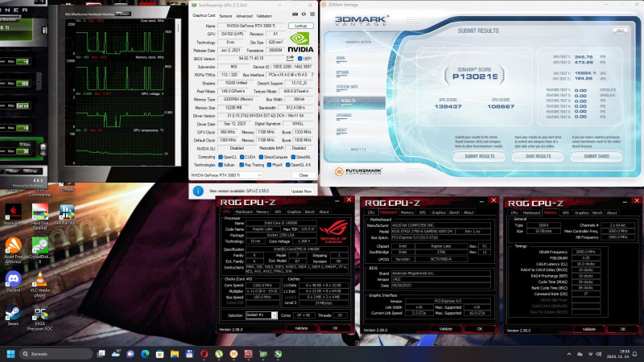Open the GPU-Z hamburger menu

(x=312, y=14)
